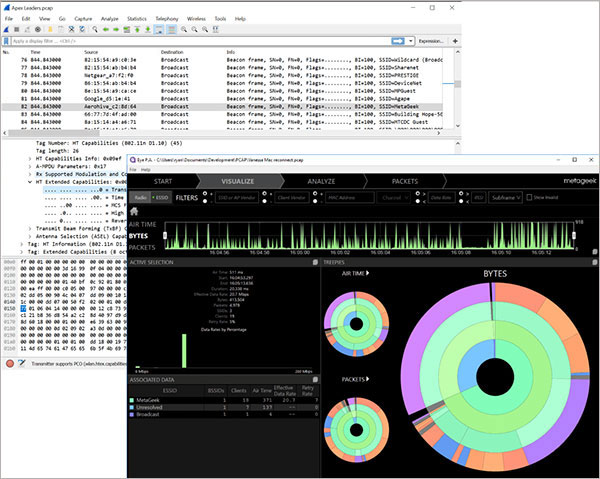Select the AIR TIME graph view
Screen dimensions: 600x479
(142, 225)
